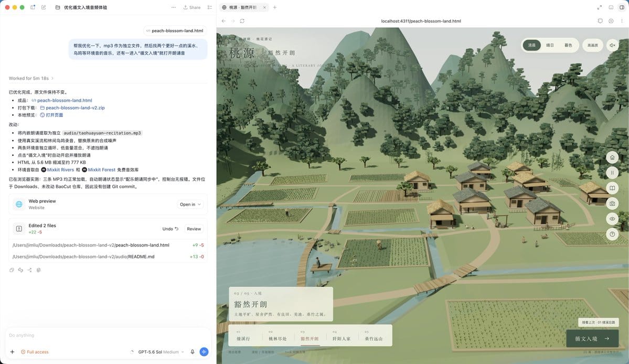
Task: Copy the response with copy icon
Action: [x=12, y=270]
